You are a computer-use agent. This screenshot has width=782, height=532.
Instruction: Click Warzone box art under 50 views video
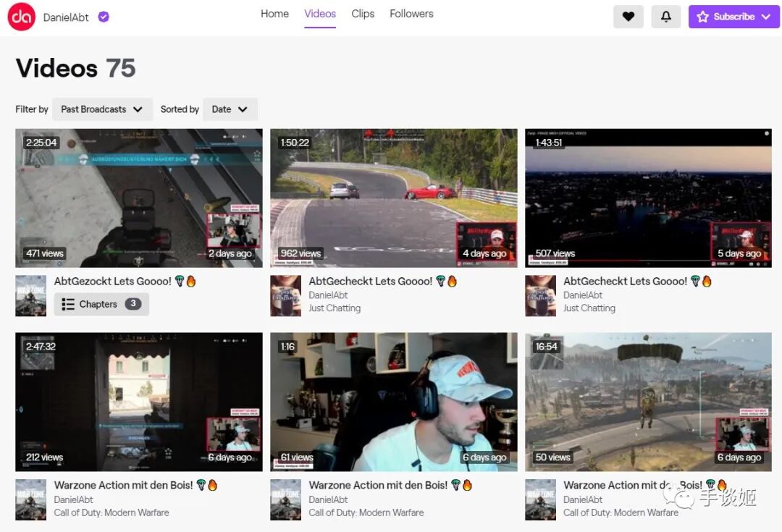pyautogui.click(x=541, y=499)
